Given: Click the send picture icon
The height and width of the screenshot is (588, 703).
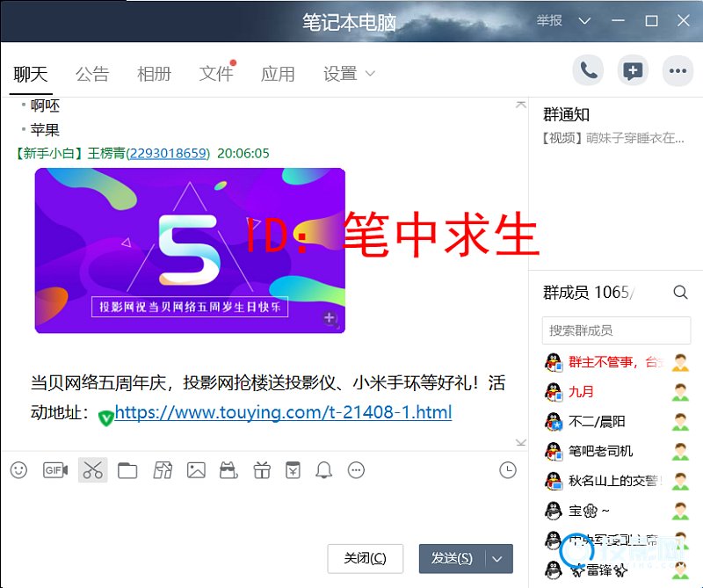Looking at the screenshot, I should [x=196, y=470].
